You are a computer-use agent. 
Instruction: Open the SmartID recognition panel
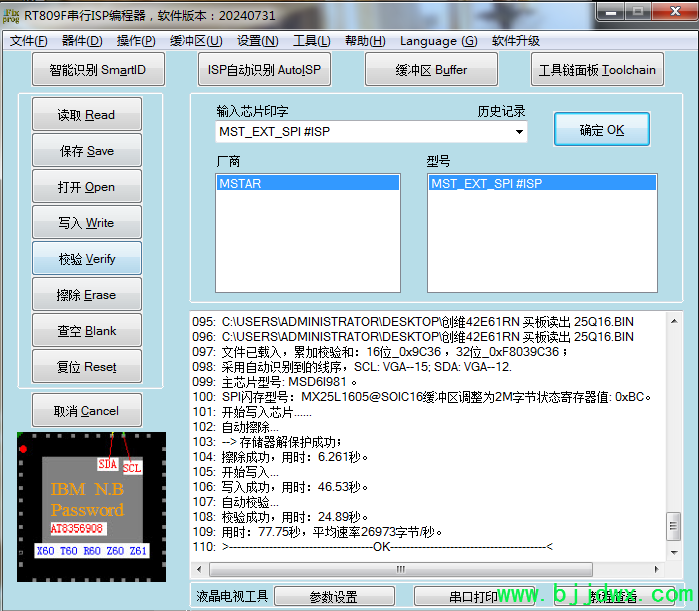tap(97, 70)
